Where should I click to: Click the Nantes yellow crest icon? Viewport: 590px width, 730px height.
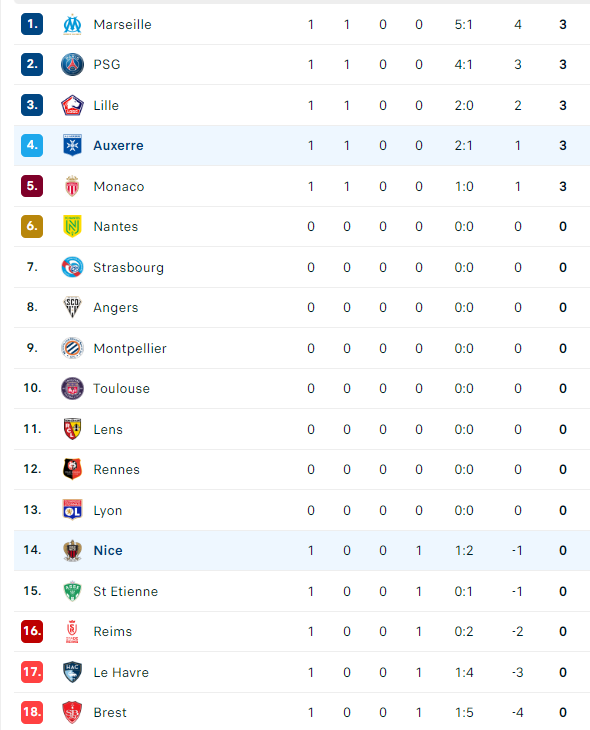tap(72, 226)
